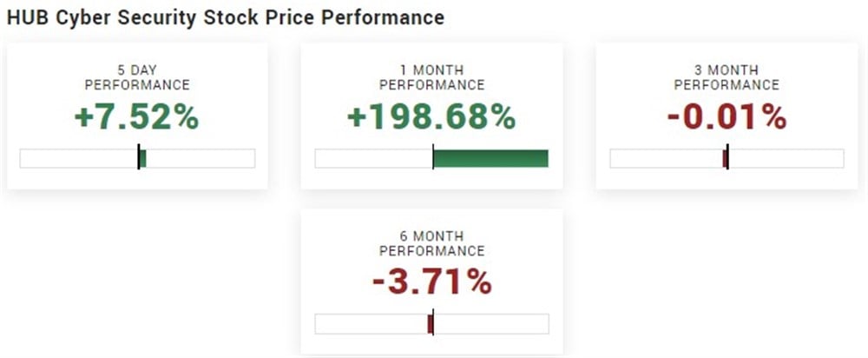
Task: Click the -3.71% performance value
Action: point(431,283)
